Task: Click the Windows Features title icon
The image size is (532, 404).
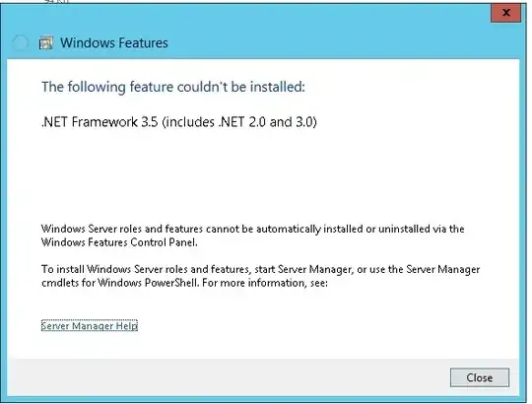Action: 45,42
